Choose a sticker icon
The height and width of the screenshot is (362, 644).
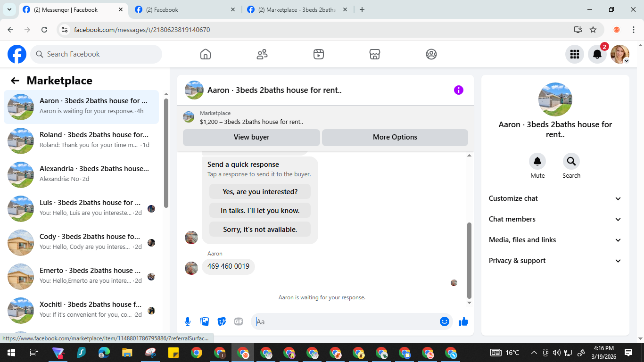[222, 321]
